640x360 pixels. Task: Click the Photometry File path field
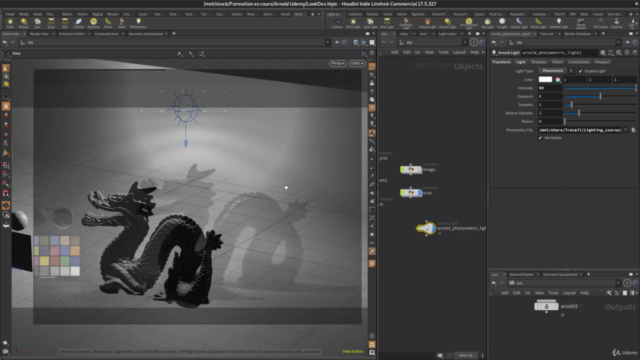(x=580, y=130)
